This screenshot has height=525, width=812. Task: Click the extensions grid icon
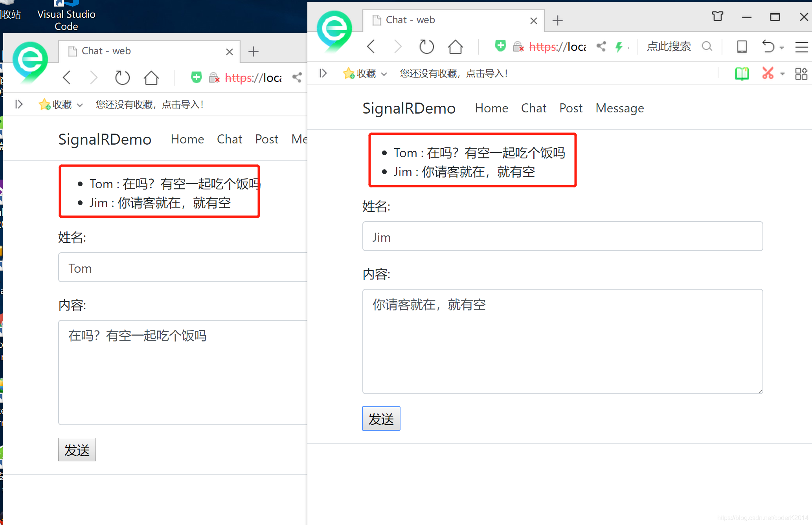pyautogui.click(x=801, y=73)
